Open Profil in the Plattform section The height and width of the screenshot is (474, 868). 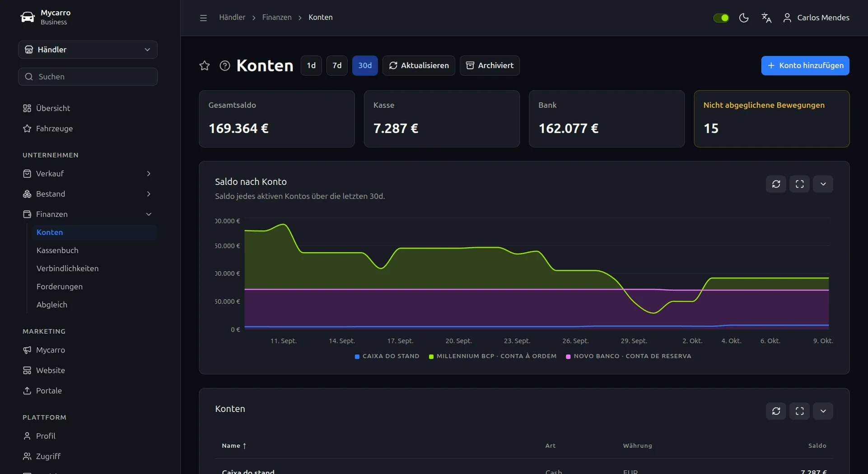(x=88, y=436)
